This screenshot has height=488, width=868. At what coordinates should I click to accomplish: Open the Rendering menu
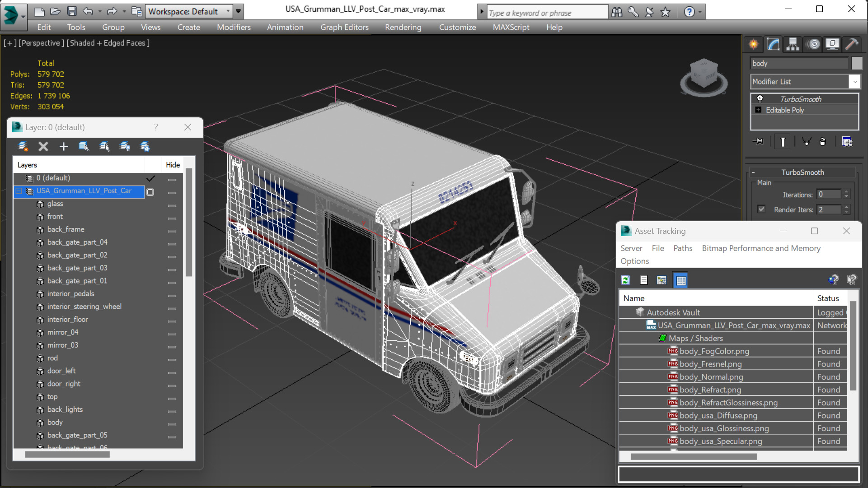tap(403, 28)
